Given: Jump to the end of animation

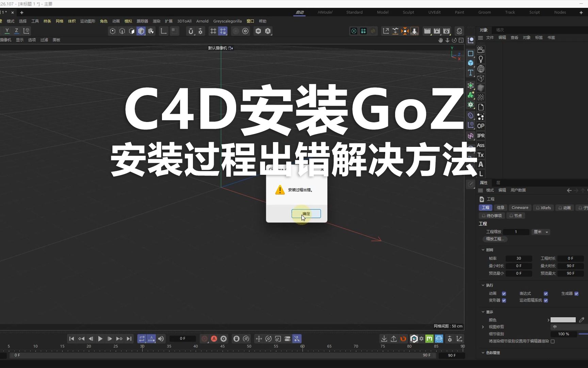Looking at the screenshot, I should (129, 339).
